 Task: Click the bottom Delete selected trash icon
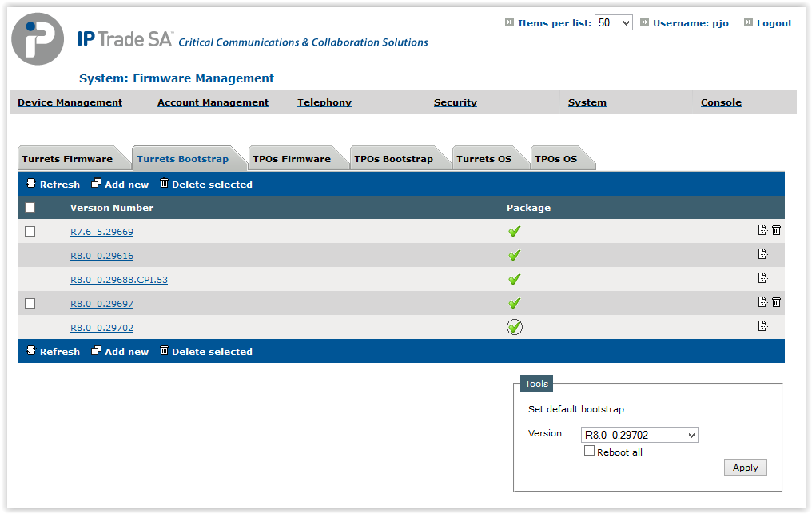pyautogui.click(x=164, y=351)
